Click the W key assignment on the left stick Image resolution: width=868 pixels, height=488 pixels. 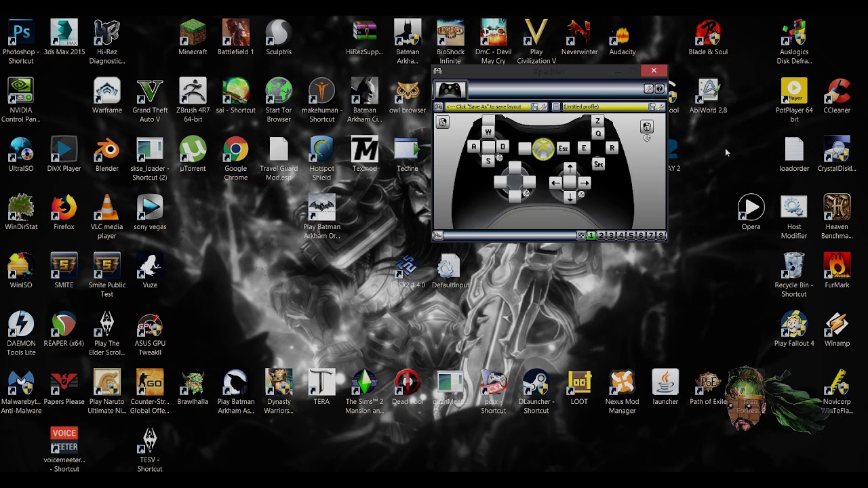tap(488, 131)
